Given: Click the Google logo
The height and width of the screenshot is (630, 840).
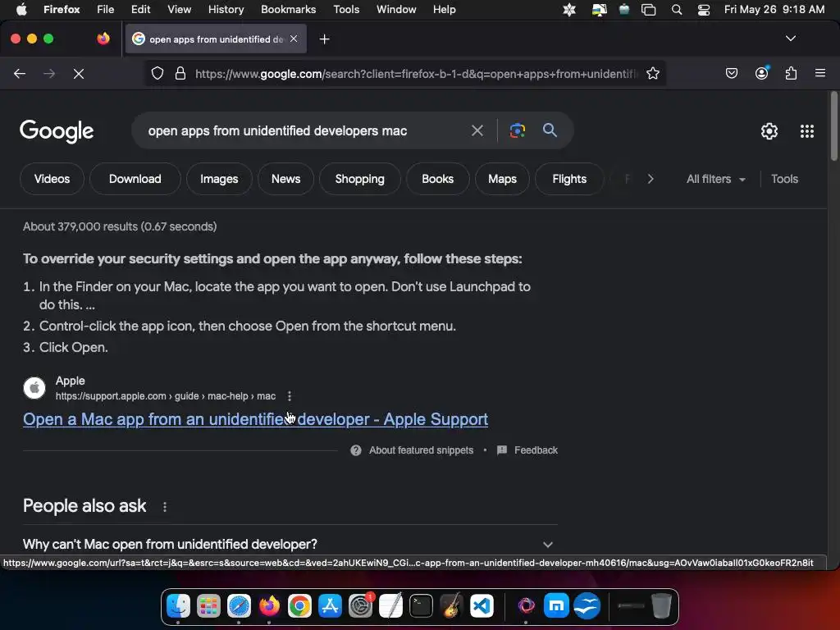Looking at the screenshot, I should point(57,131).
